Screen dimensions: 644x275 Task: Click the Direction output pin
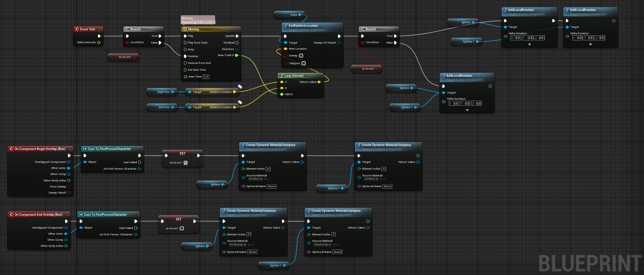tap(236, 49)
